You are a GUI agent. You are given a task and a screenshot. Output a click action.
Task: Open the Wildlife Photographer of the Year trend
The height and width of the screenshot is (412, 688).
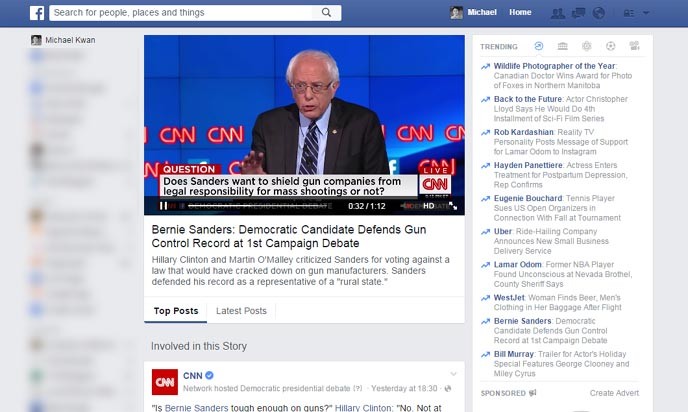[x=555, y=66]
